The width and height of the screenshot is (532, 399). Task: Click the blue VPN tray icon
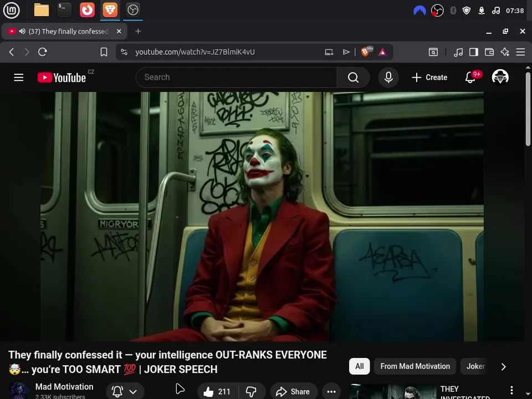click(x=420, y=11)
